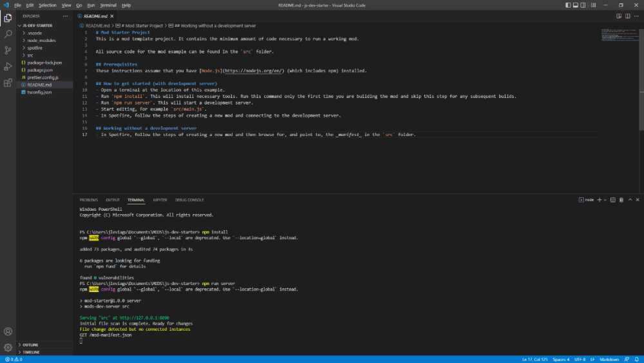Viewport: 644px width, 363px height.
Task: Open editor more actions ellipsis
Action: pos(636,16)
